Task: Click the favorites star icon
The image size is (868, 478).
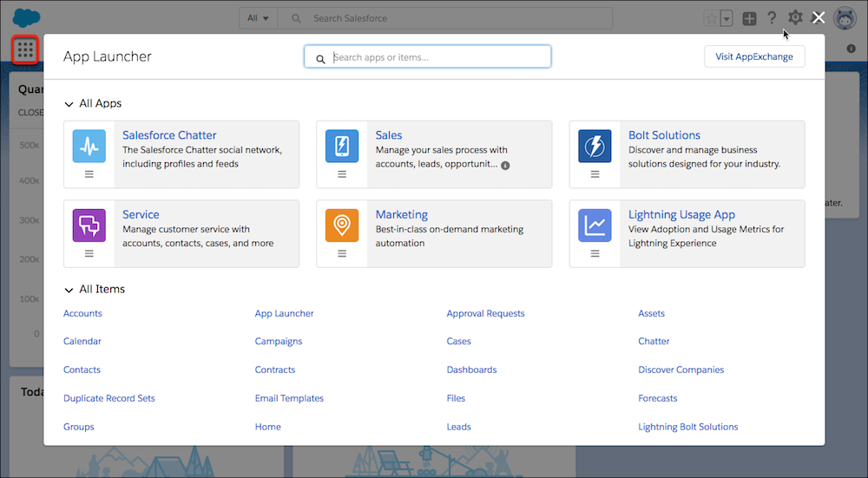Action: coord(712,18)
